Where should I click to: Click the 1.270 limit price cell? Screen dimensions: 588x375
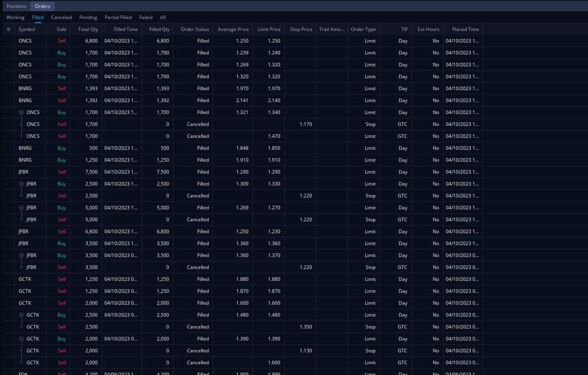(274, 207)
